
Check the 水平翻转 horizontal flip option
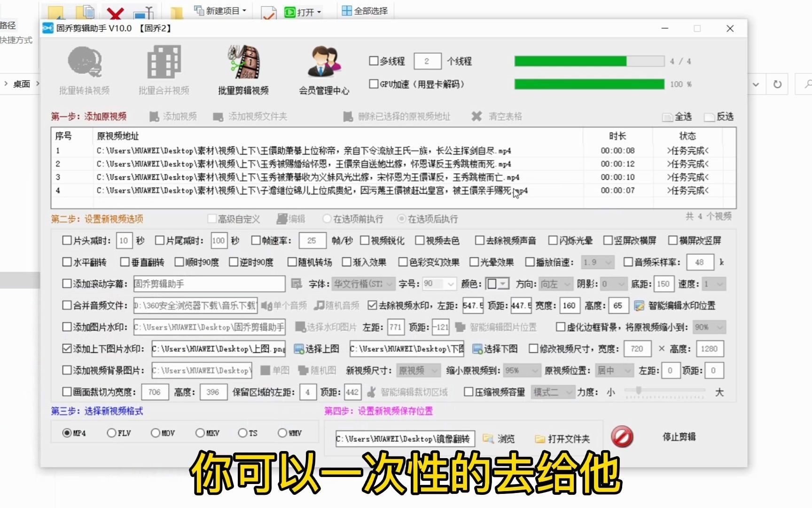pyautogui.click(x=67, y=262)
